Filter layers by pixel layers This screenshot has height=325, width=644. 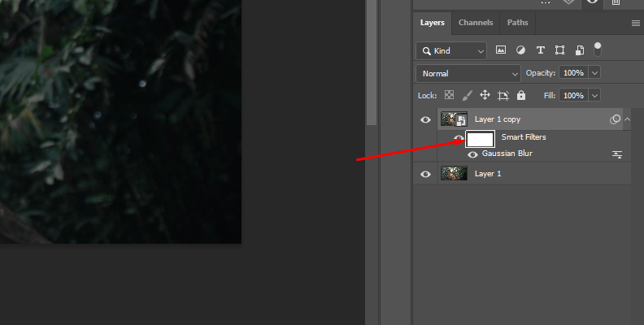pyautogui.click(x=501, y=50)
